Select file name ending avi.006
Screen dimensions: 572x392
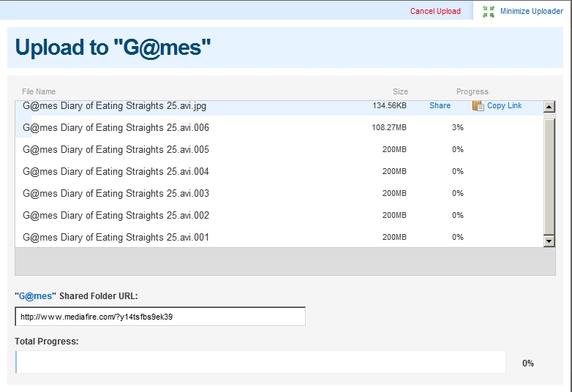coord(116,128)
